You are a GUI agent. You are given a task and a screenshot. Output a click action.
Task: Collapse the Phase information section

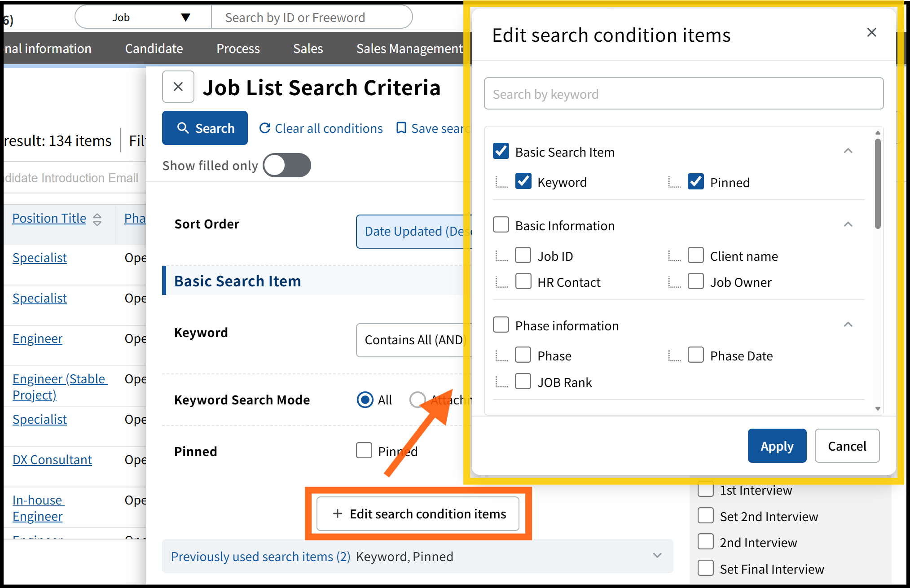(x=848, y=325)
